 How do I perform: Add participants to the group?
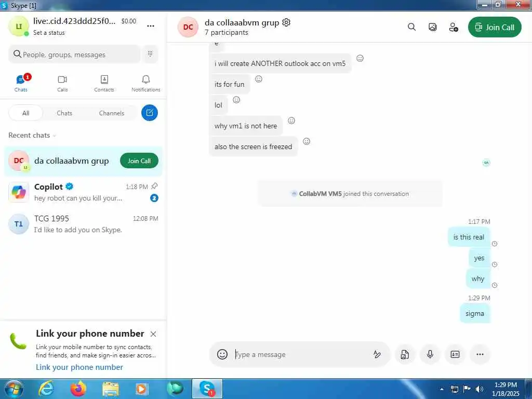(x=453, y=27)
